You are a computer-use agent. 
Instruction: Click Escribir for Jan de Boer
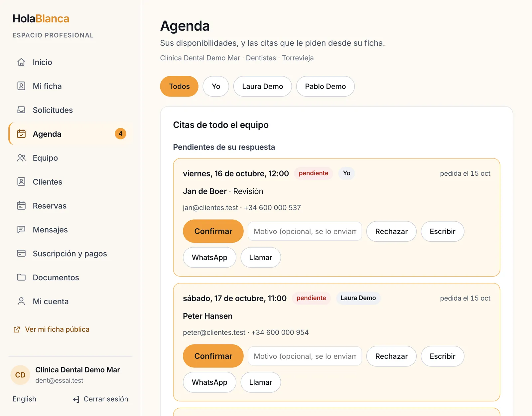point(442,231)
